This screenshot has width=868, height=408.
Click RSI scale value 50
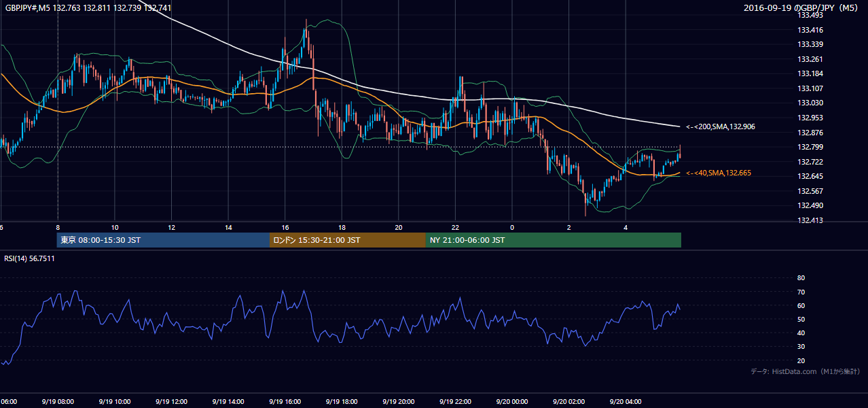click(801, 319)
